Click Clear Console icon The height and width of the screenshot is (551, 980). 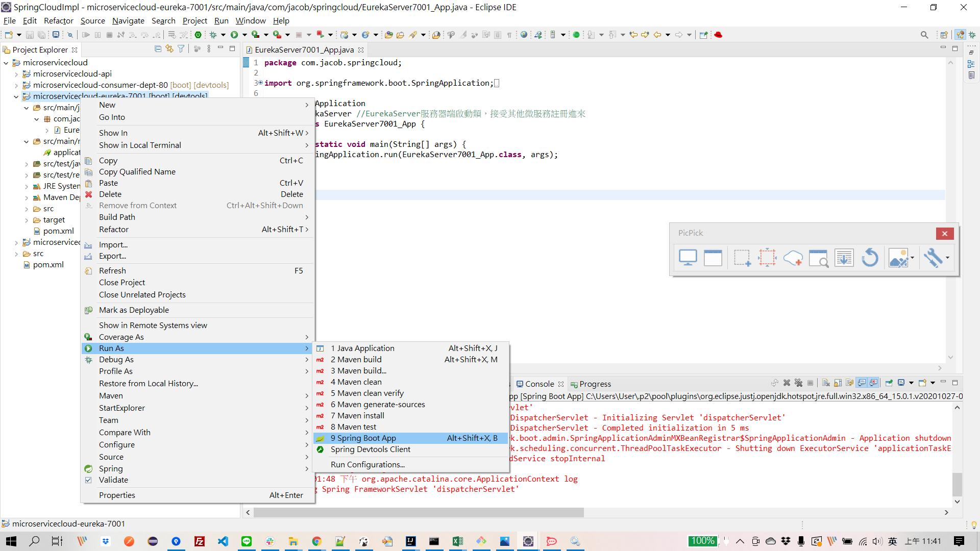(826, 383)
